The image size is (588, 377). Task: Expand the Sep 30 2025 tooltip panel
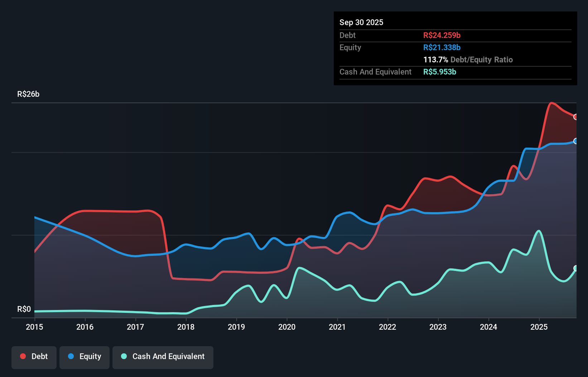click(361, 22)
